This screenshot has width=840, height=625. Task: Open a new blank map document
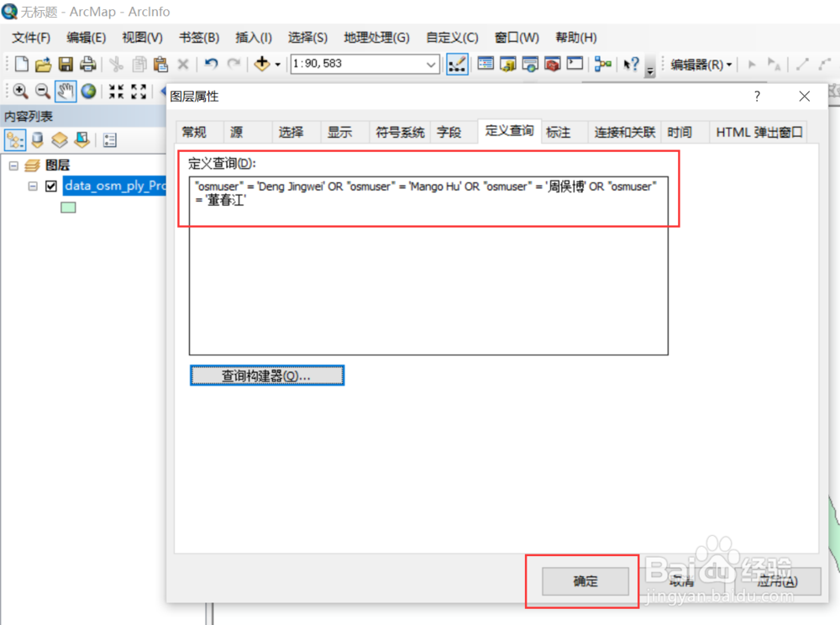pyautogui.click(x=18, y=64)
